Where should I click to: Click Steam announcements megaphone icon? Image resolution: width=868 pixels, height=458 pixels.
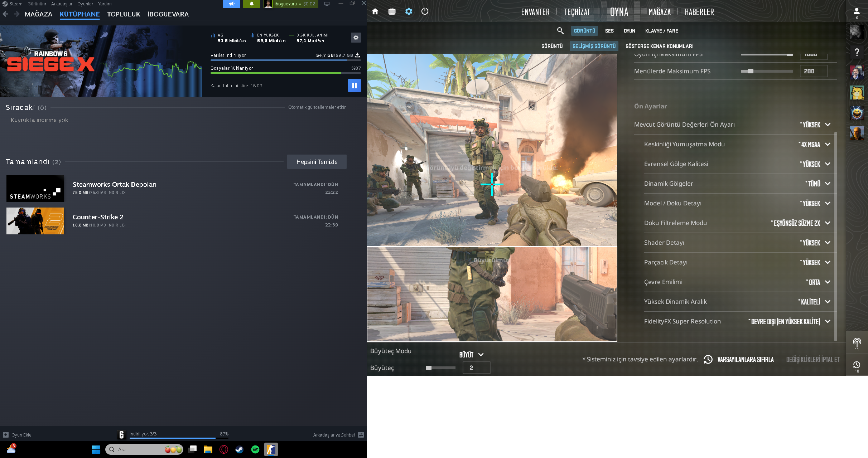(232, 4)
